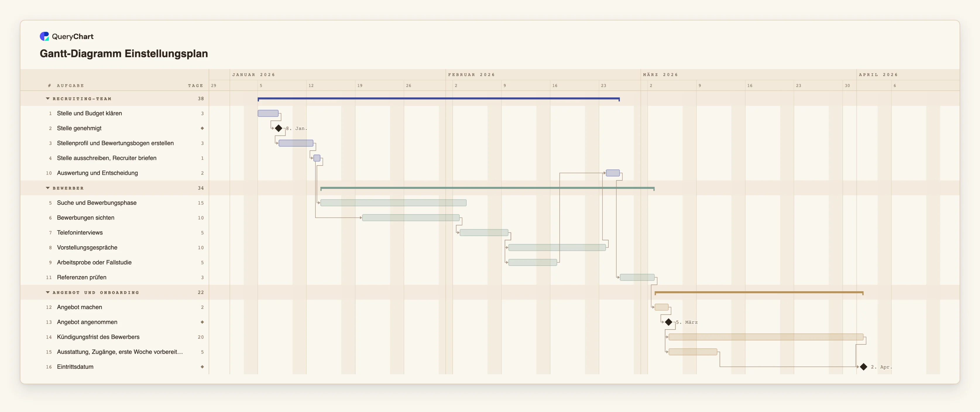Click the 'Kündigungsfrist des Bewerbers' row label

98,337
